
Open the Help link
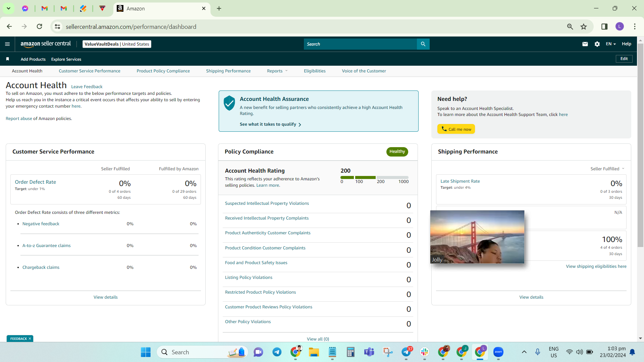627,44
